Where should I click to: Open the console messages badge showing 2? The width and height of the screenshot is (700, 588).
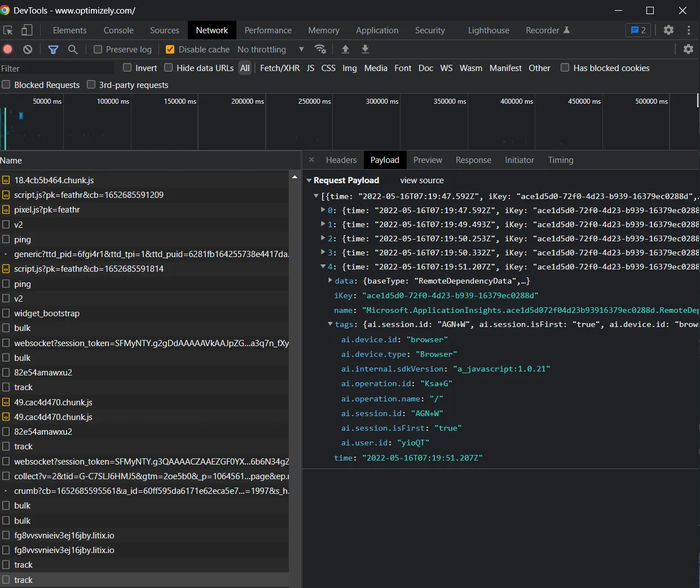(638, 30)
